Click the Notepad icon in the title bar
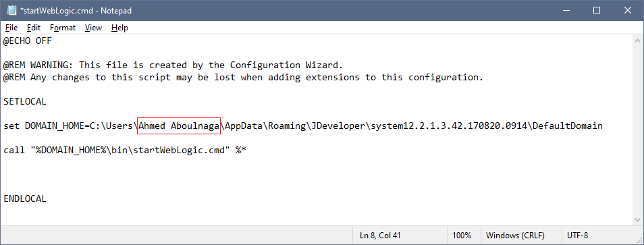Image resolution: width=644 pixels, height=245 pixels. (11, 10)
